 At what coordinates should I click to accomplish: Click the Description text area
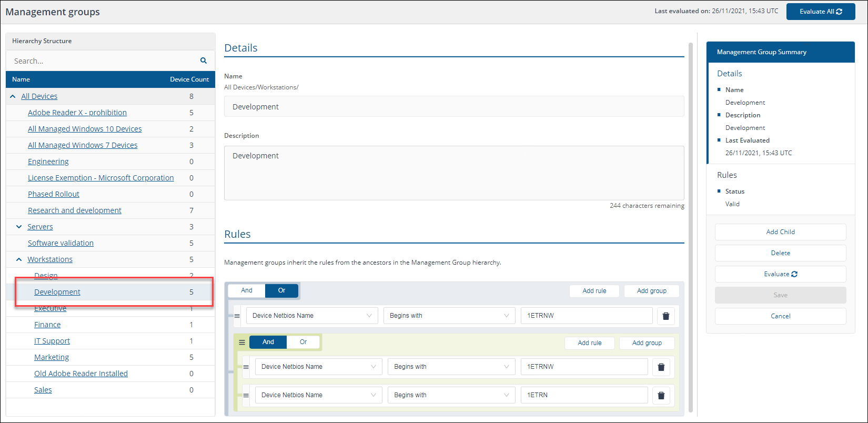454,173
